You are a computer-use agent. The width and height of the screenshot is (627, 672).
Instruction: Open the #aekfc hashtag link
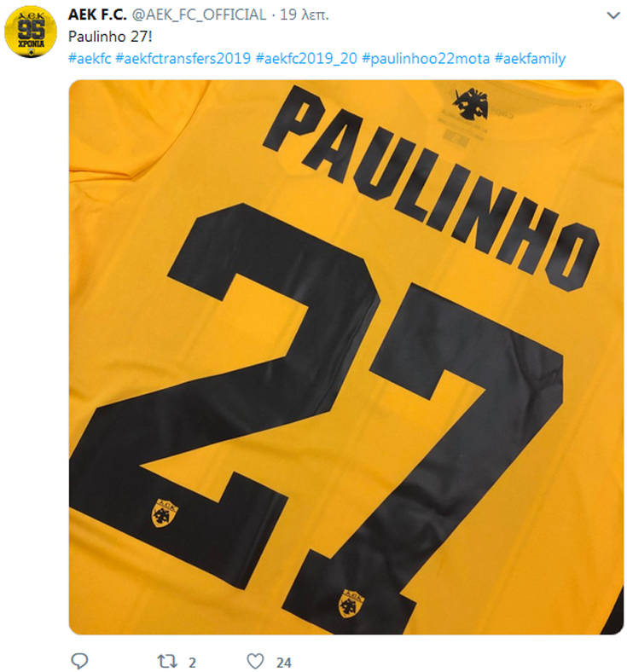(90, 58)
